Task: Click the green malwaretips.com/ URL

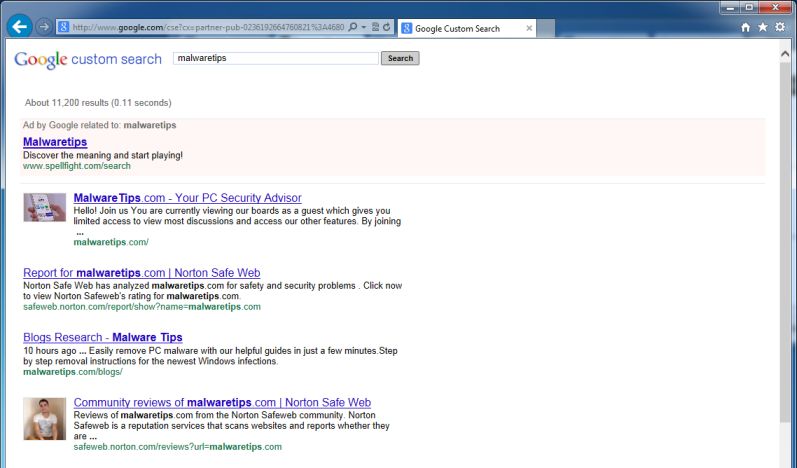Action: [x=111, y=242]
